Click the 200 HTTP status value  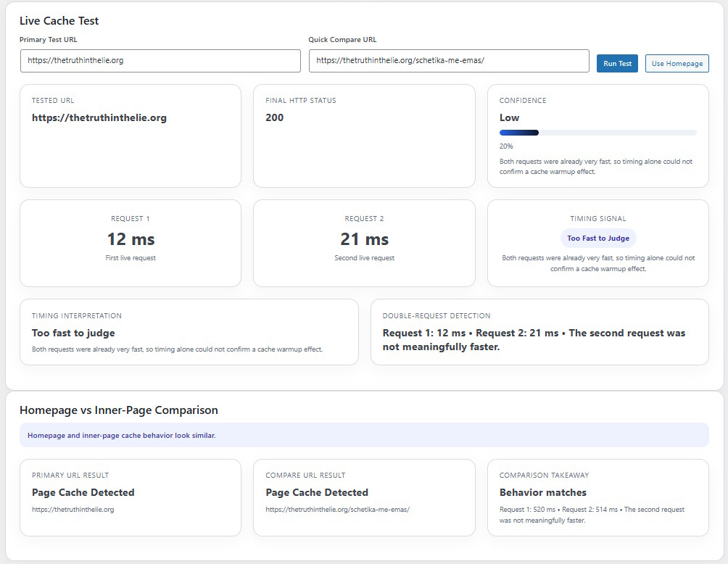click(x=274, y=118)
